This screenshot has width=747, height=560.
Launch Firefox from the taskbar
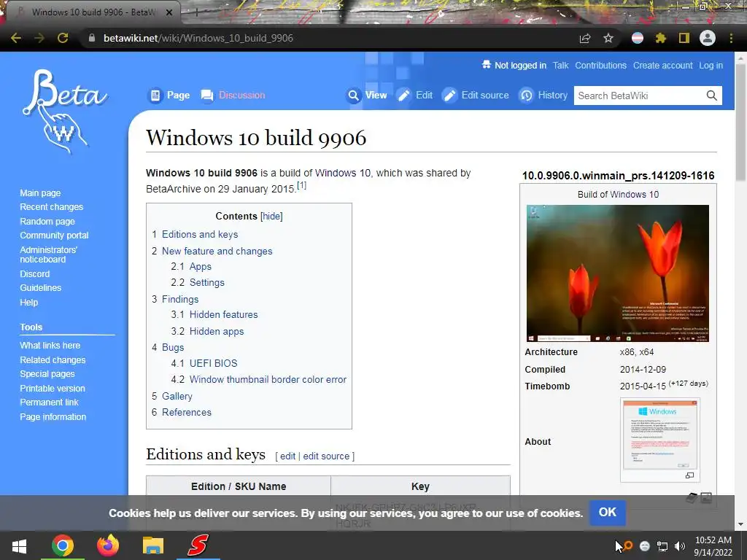[x=108, y=545]
